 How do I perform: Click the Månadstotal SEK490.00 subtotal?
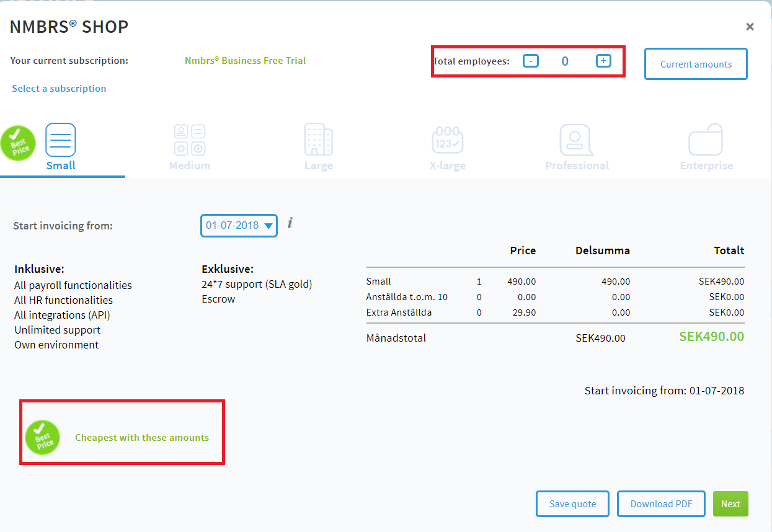[600, 339]
